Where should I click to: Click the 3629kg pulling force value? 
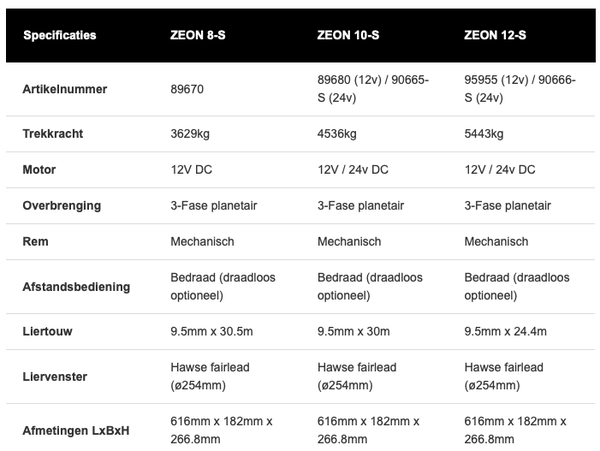point(191,134)
